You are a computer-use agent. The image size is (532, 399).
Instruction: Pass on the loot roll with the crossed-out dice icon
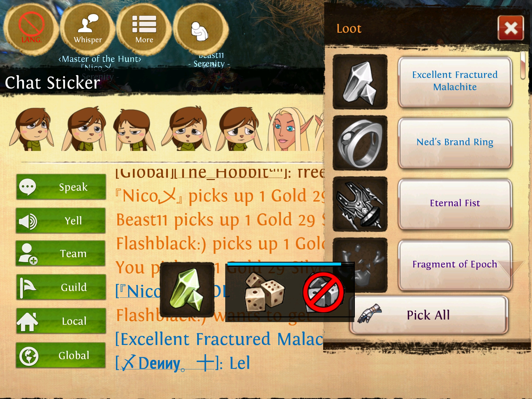click(324, 292)
